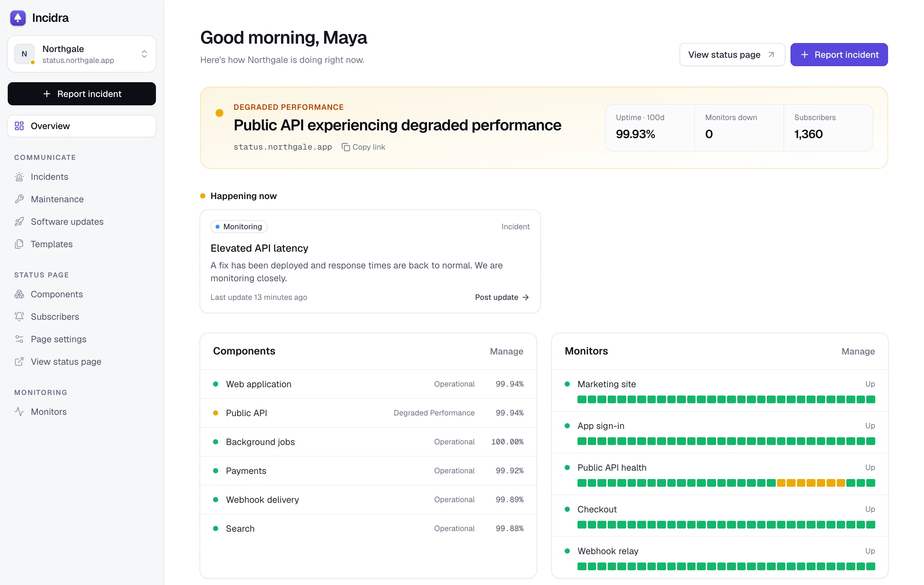
Task: Click the Software updates rocket icon
Action: (19, 222)
